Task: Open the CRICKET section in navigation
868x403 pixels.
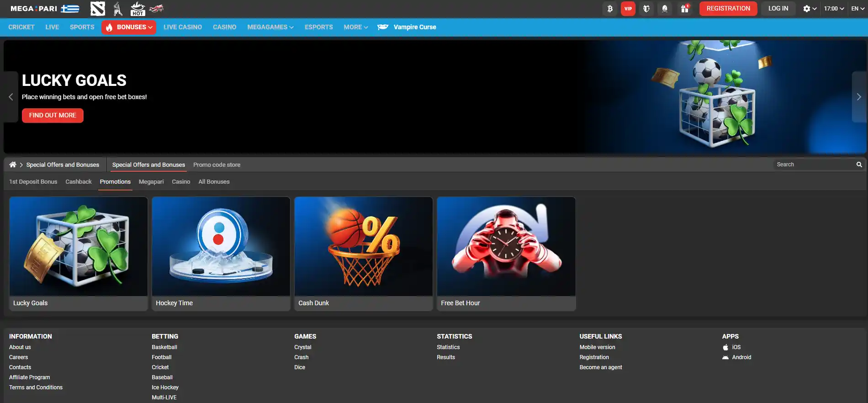Action: pos(21,27)
